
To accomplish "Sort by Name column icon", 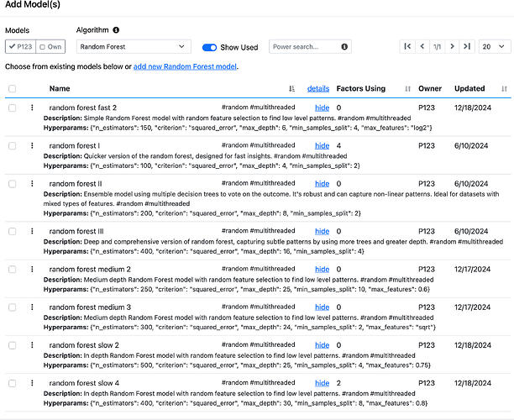I will pos(291,88).
